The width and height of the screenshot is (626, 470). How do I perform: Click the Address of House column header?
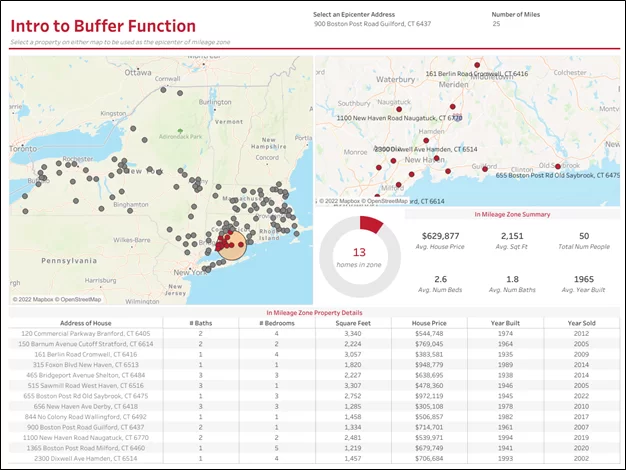(85, 323)
